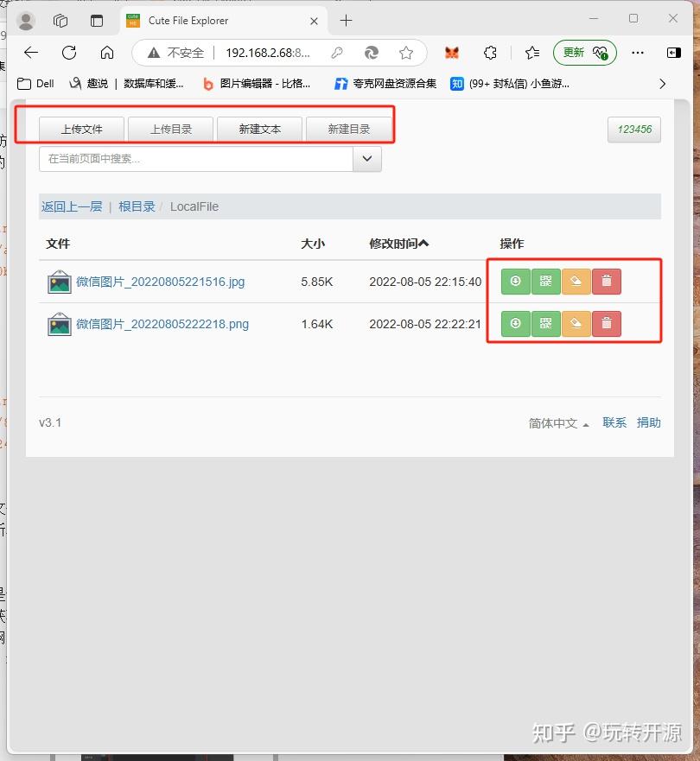Rename 微信图片_20220805222218.png using the yellow icon
Screen dimensions: 700x761
tap(576, 324)
